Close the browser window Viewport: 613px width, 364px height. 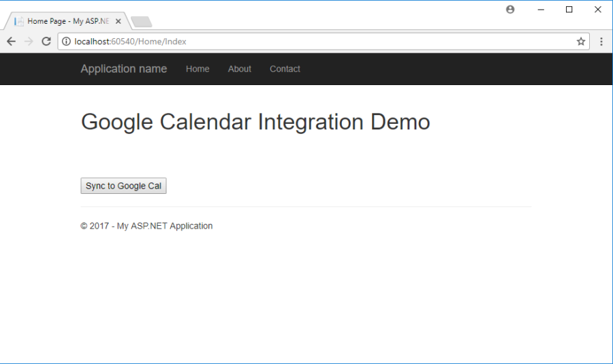coord(598,10)
